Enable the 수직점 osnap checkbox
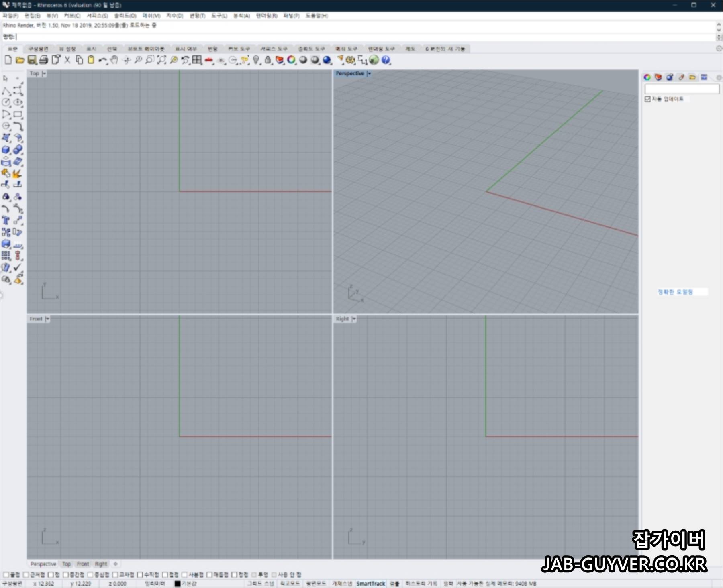 pos(140,575)
